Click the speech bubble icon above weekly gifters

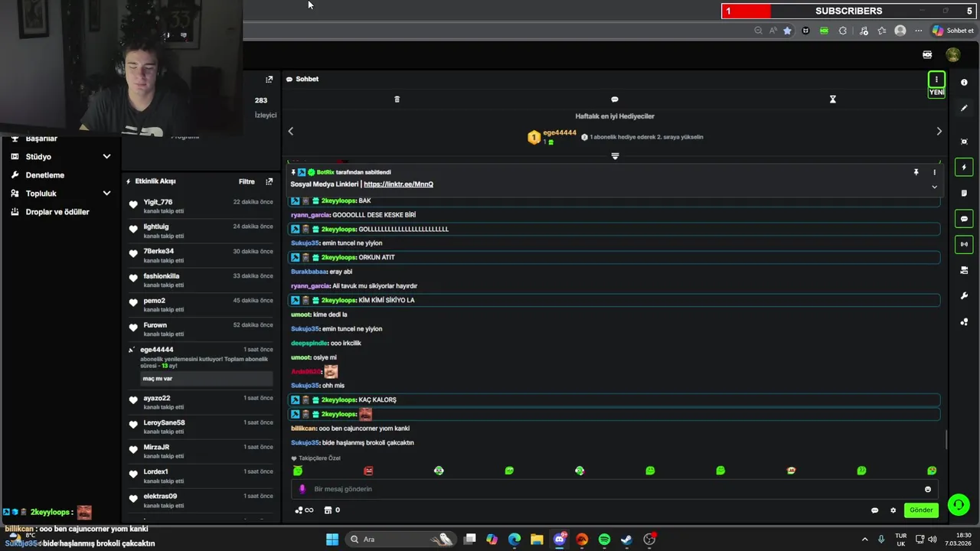tap(615, 99)
